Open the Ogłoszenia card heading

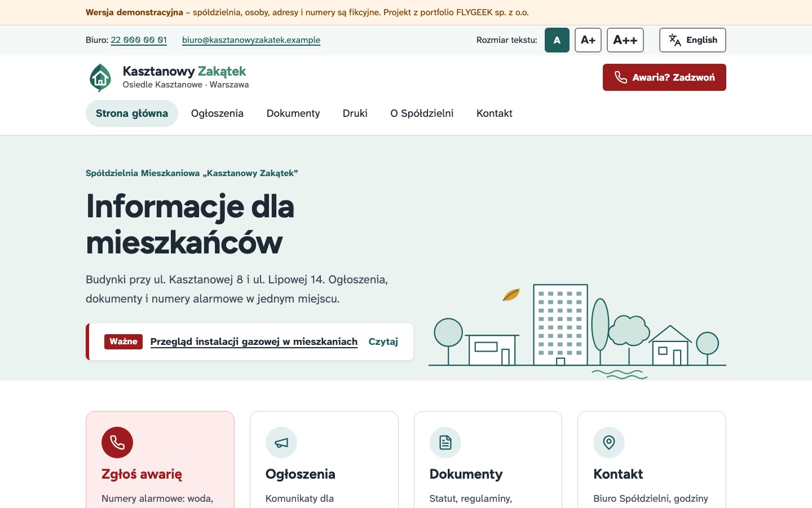301,474
